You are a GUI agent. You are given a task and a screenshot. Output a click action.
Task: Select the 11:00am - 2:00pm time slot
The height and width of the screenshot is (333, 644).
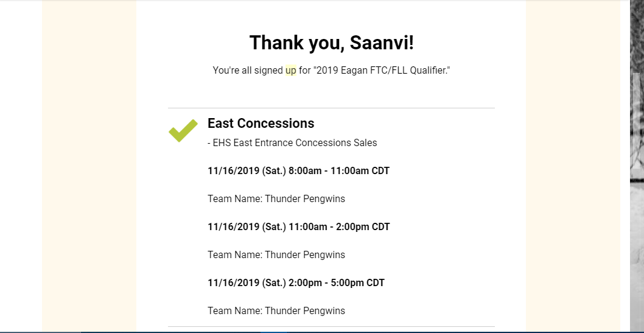pos(298,227)
